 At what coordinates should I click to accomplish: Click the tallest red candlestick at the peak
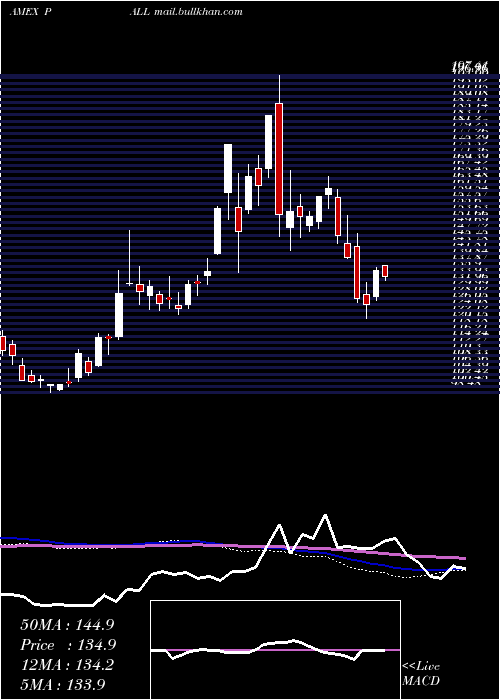[x=279, y=158]
